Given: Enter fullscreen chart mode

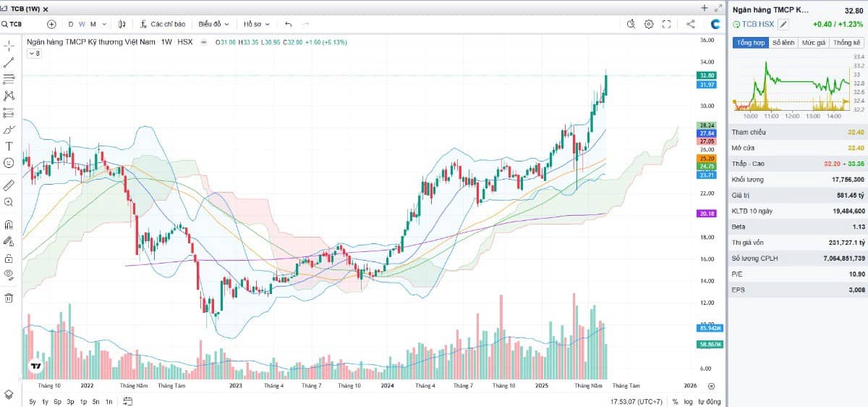Looking at the screenshot, I should [x=667, y=24].
